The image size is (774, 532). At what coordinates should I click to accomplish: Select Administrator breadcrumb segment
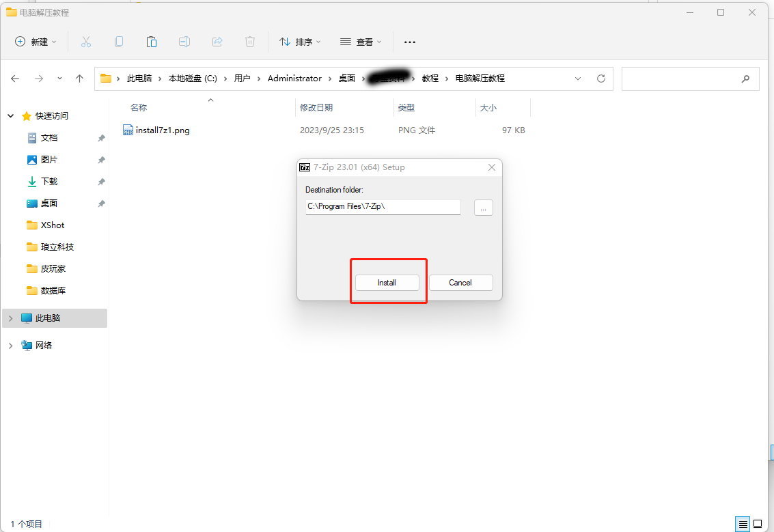click(294, 79)
